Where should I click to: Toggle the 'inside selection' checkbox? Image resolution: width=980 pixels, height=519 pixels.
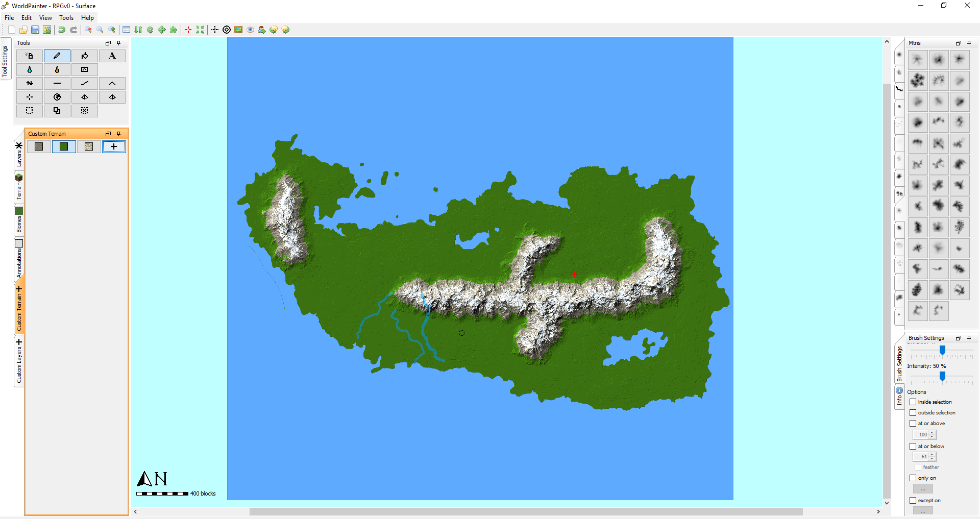coord(913,402)
